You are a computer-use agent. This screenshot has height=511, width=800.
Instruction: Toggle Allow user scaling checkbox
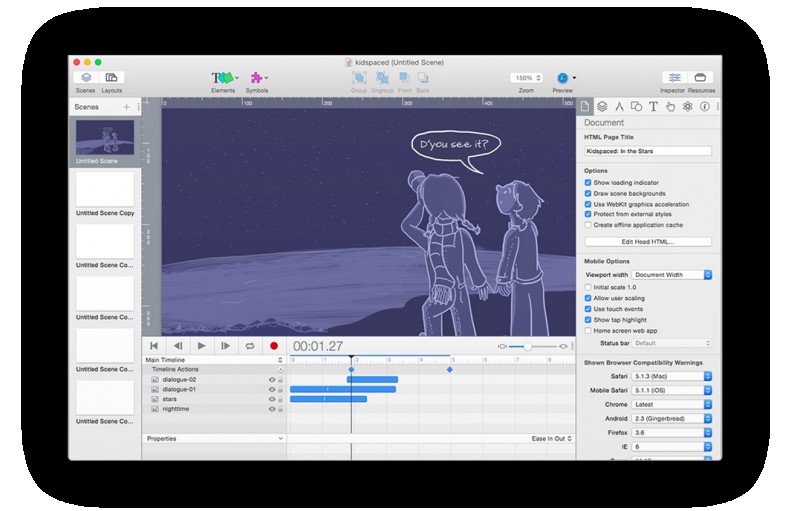[x=588, y=298]
